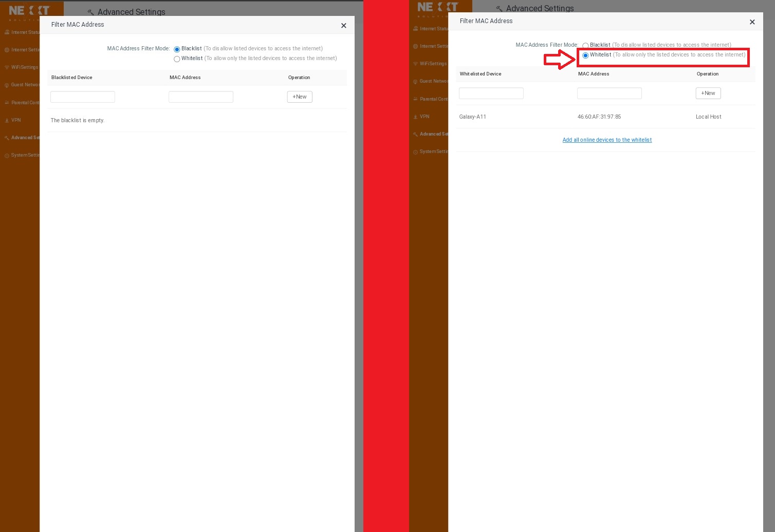
Task: Open WiFi Settings icon beside blacklist dialog
Action: click(x=7, y=67)
